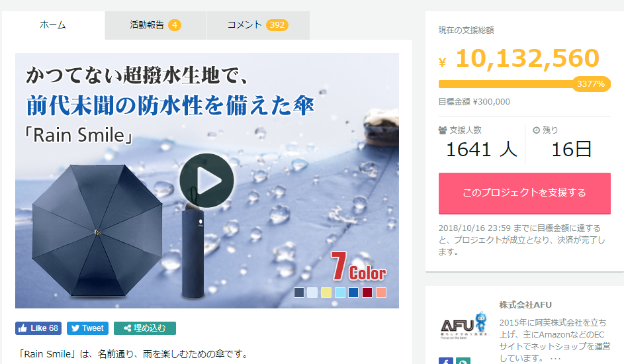The width and height of the screenshot is (624, 364).
Task: Click the supporters people icon
Action: pos(443,130)
